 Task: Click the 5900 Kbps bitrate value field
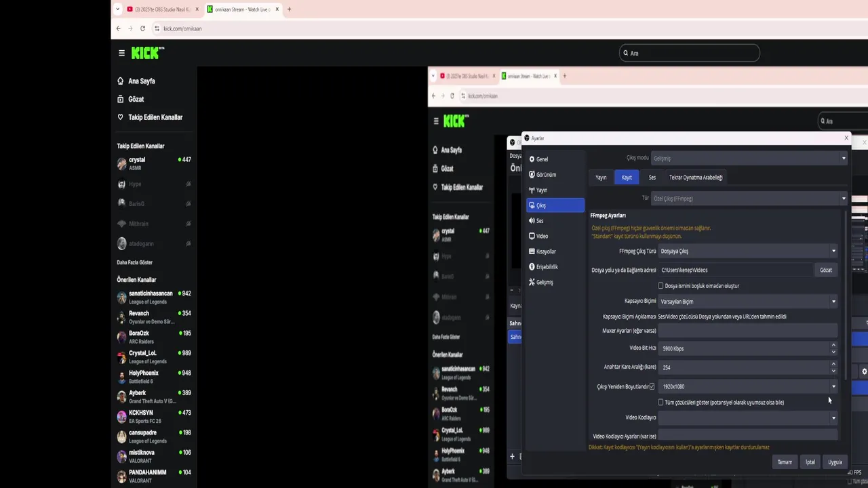[x=743, y=348]
